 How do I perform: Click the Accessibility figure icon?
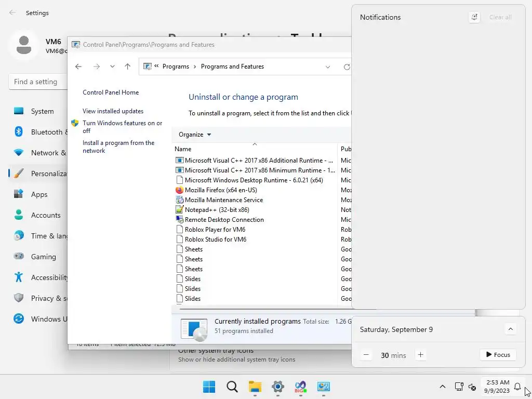19,277
